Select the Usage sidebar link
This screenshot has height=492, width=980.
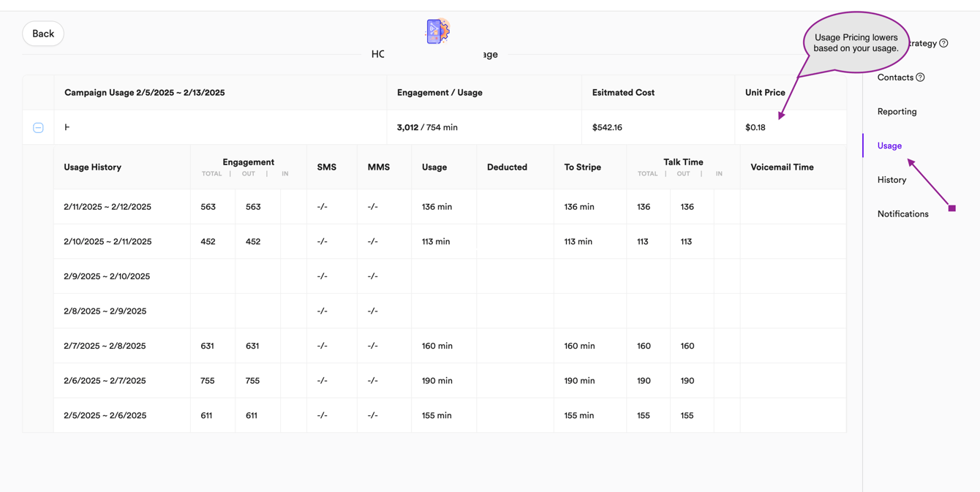[x=889, y=145]
